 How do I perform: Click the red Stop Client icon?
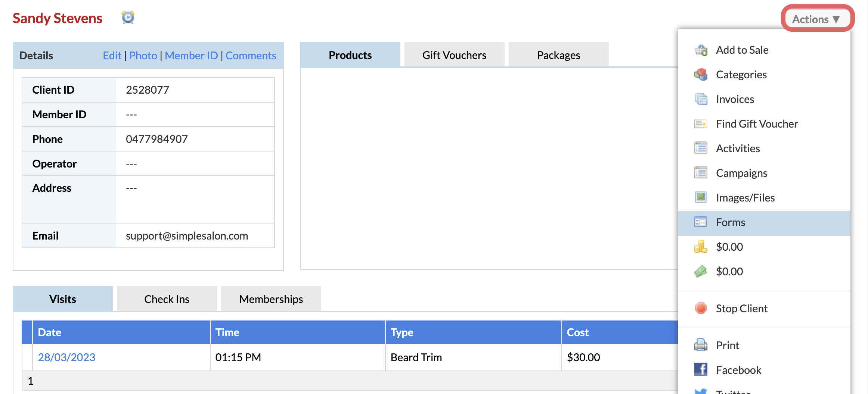tap(701, 308)
